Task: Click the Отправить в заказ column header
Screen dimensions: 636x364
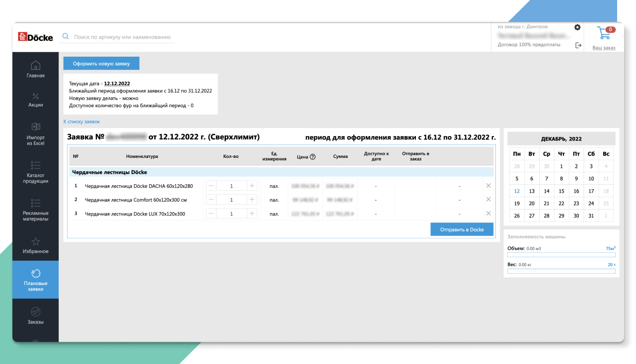Action: 415,156
